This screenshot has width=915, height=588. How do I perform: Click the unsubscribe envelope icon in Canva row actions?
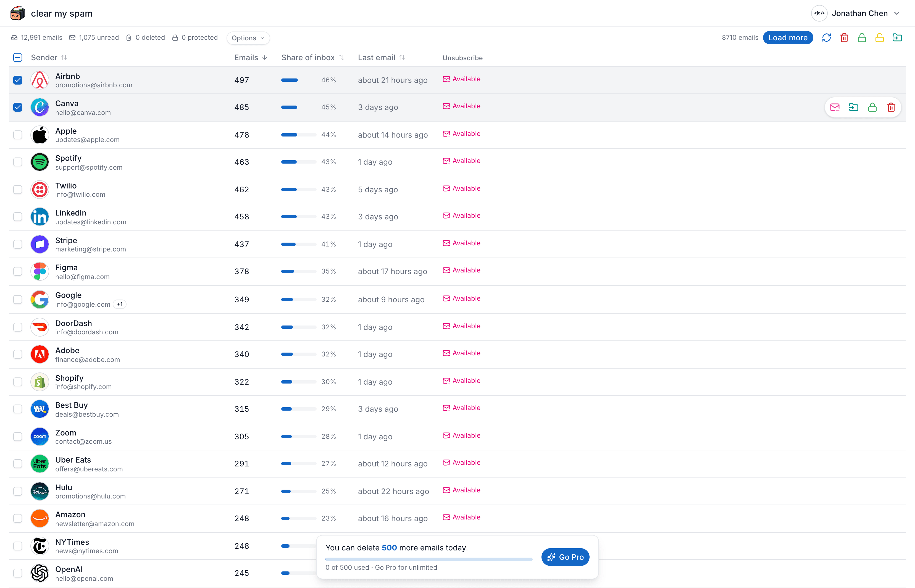point(835,107)
